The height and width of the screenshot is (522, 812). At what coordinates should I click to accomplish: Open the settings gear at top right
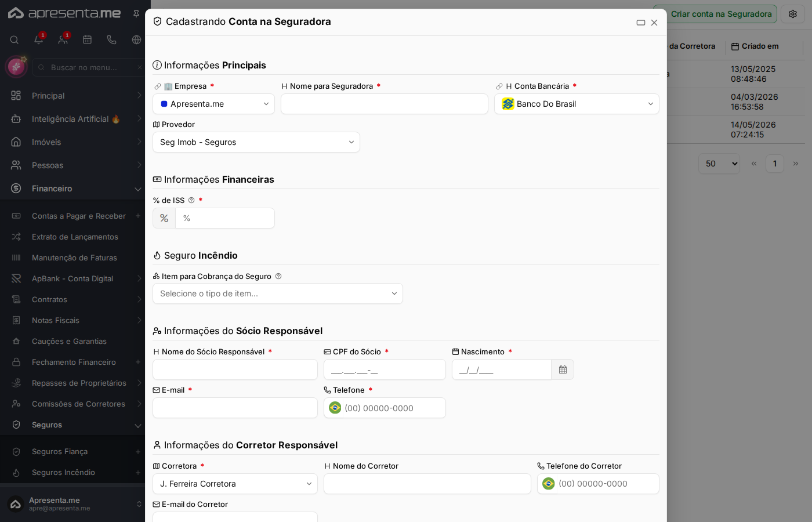pos(793,14)
